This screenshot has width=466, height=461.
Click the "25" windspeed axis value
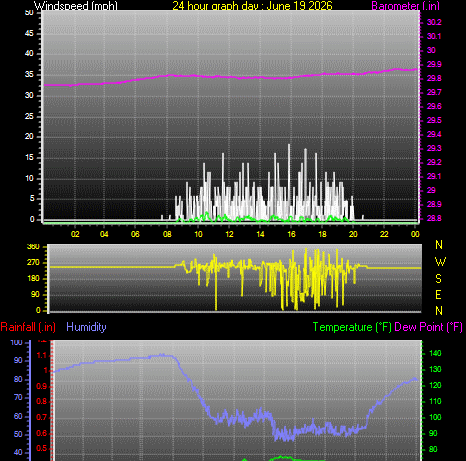(29, 116)
